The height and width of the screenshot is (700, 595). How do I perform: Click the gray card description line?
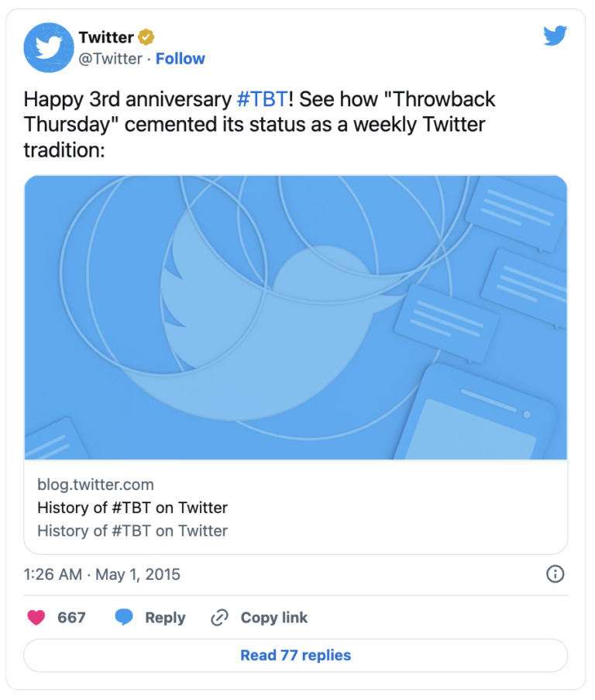pos(132,531)
